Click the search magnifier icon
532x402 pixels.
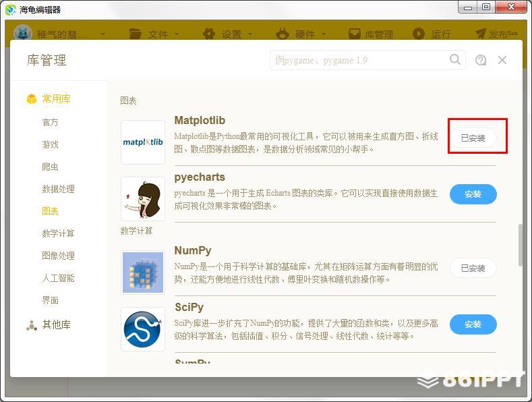(455, 60)
